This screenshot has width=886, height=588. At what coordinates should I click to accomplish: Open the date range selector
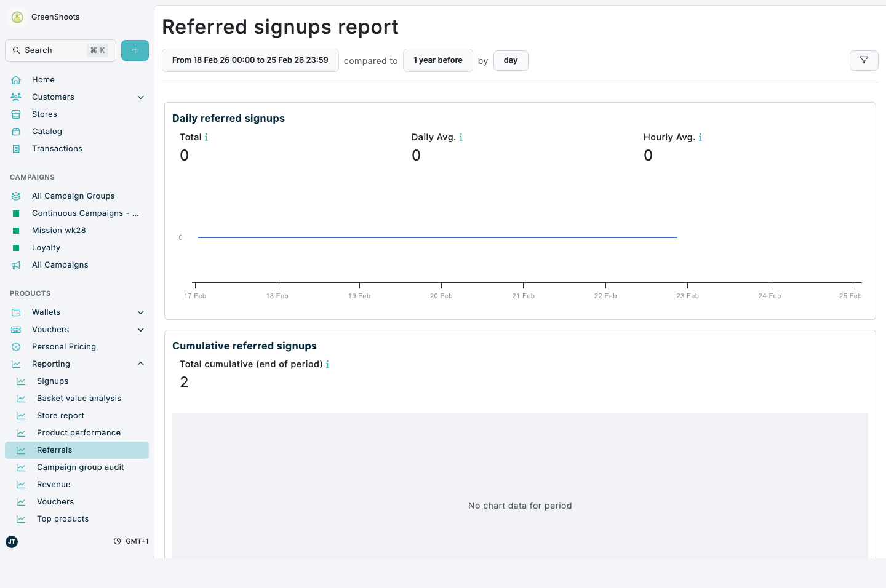coord(250,60)
